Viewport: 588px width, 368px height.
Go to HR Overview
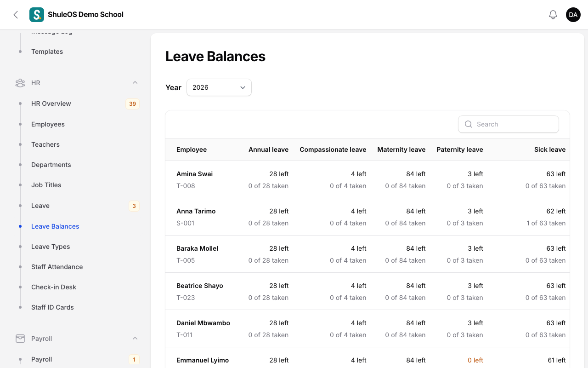(x=51, y=103)
